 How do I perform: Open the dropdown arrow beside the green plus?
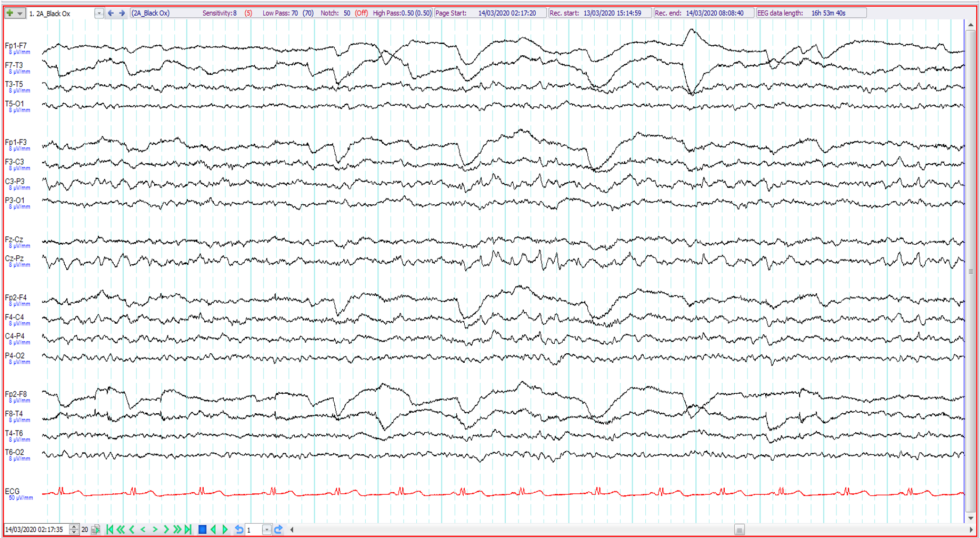click(20, 13)
